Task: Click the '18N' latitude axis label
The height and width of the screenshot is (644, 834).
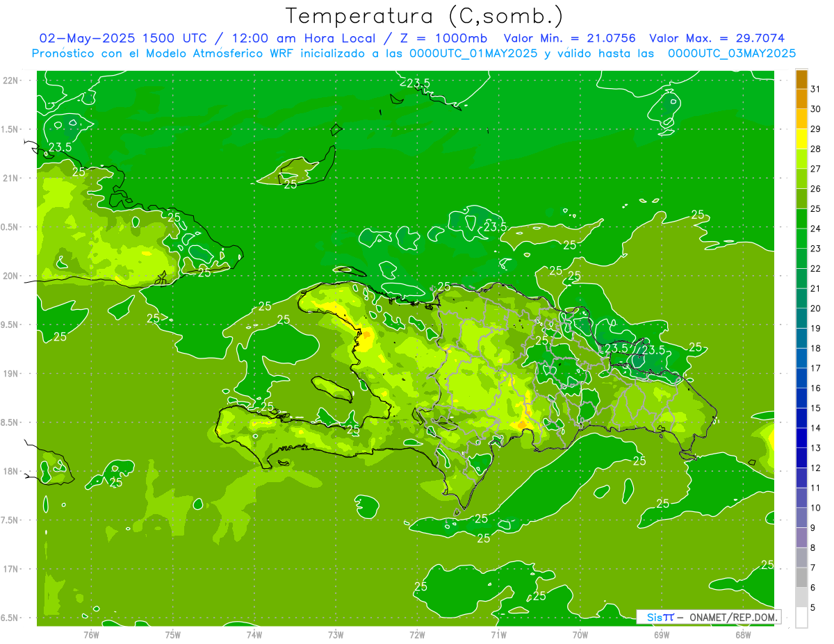Action: click(12, 472)
